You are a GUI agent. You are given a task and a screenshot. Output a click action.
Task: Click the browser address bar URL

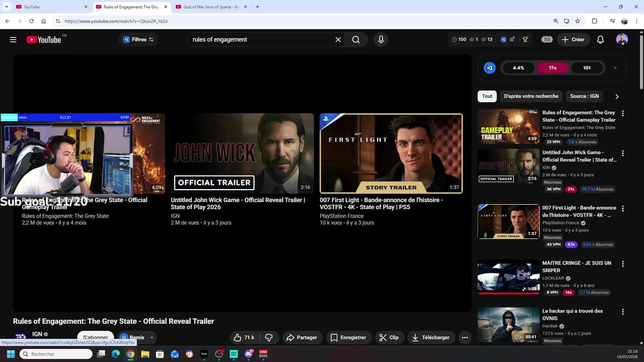pyautogui.click(x=116, y=21)
